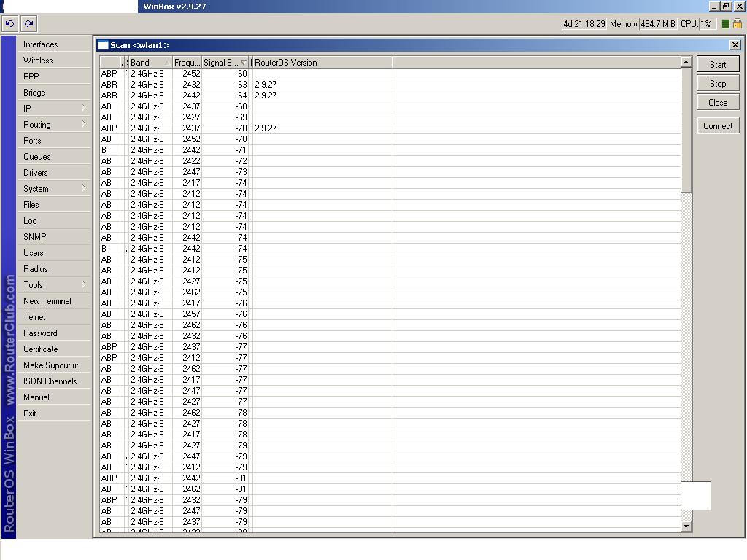Select the row with signal -69
Image resolution: width=747 pixels, height=560 pixels.
tap(390, 117)
